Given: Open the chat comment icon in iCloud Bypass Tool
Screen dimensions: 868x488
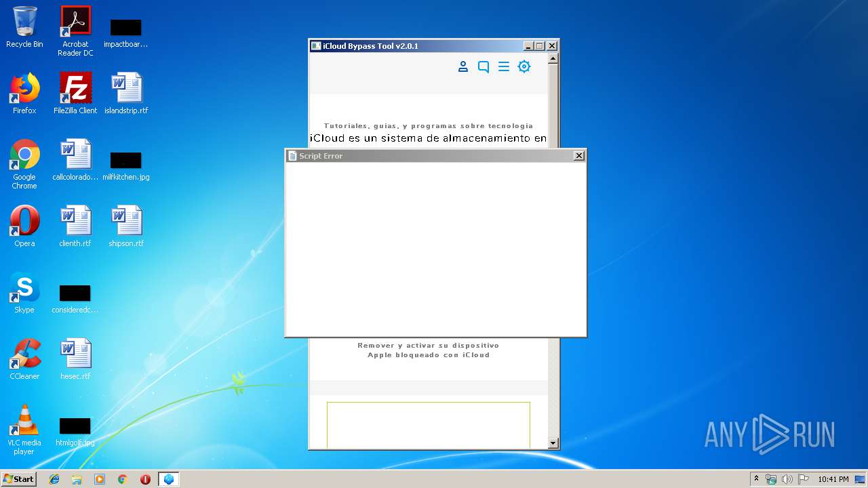Looking at the screenshot, I should [484, 66].
